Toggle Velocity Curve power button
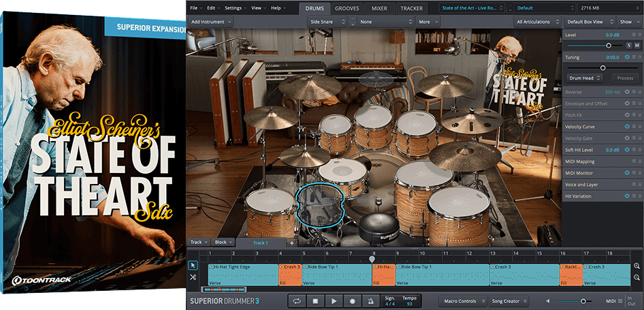644x310 pixels. [627, 126]
